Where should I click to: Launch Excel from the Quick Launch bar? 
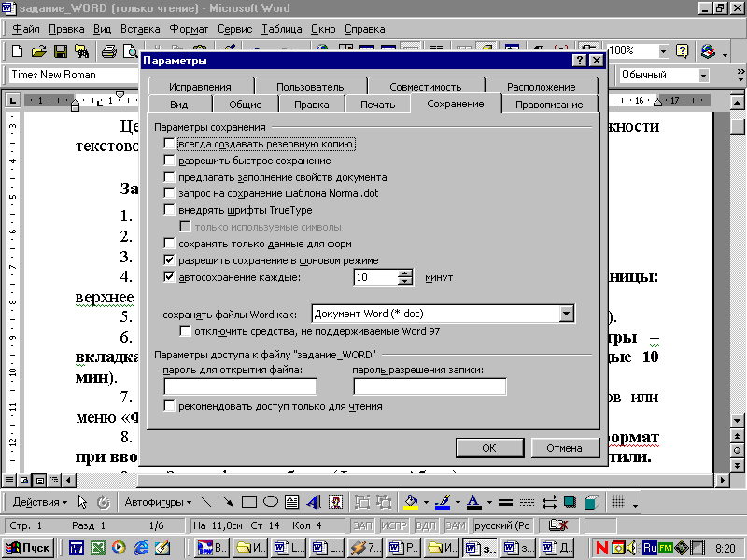pos(98,548)
